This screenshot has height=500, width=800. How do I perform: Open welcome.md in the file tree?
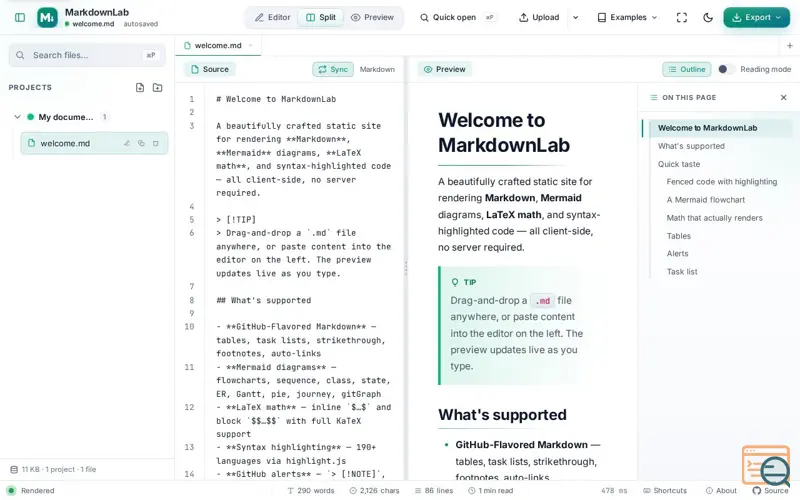pos(94,143)
